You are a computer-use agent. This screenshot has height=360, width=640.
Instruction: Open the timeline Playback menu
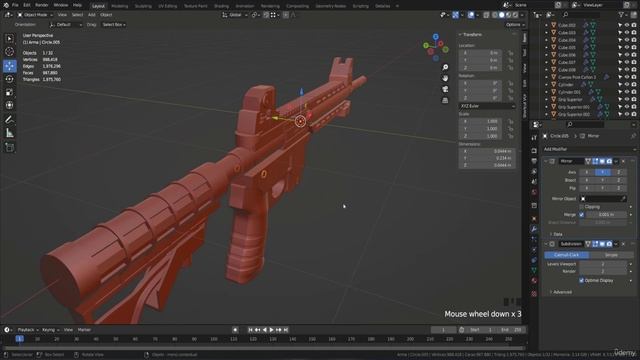[28, 330]
